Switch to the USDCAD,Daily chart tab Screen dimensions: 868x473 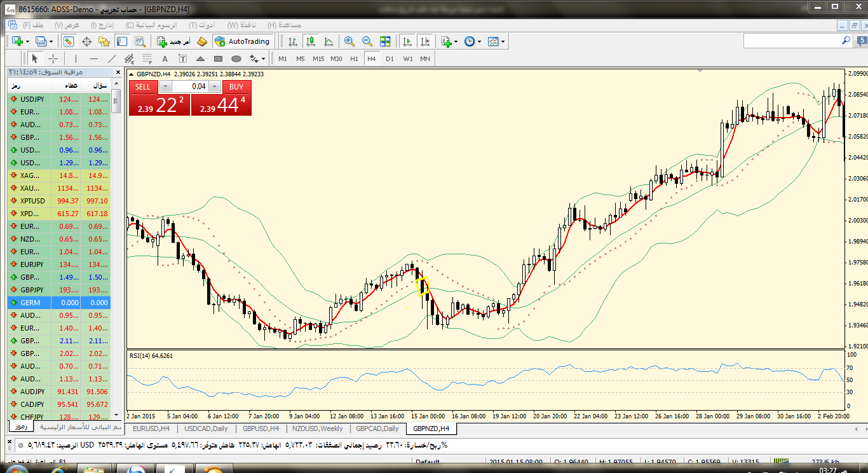click(x=205, y=428)
